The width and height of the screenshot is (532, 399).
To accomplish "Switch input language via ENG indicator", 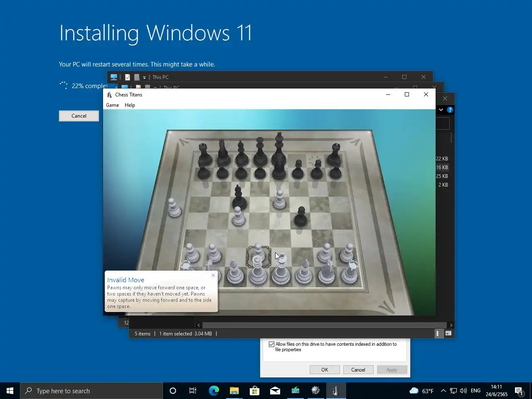I will pyautogui.click(x=475, y=391).
